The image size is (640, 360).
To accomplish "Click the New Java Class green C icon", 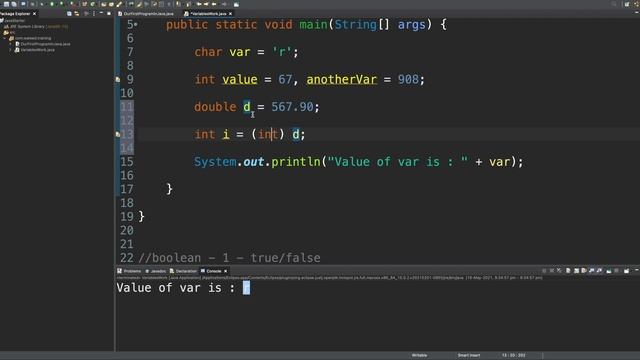I will click(93, 4).
